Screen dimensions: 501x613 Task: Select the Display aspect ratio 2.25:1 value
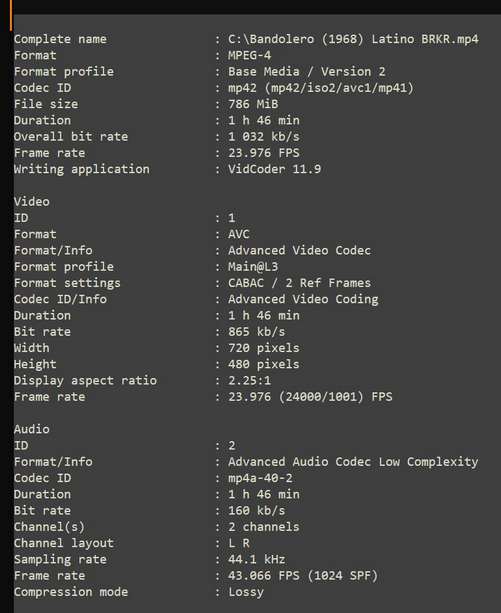(x=249, y=381)
